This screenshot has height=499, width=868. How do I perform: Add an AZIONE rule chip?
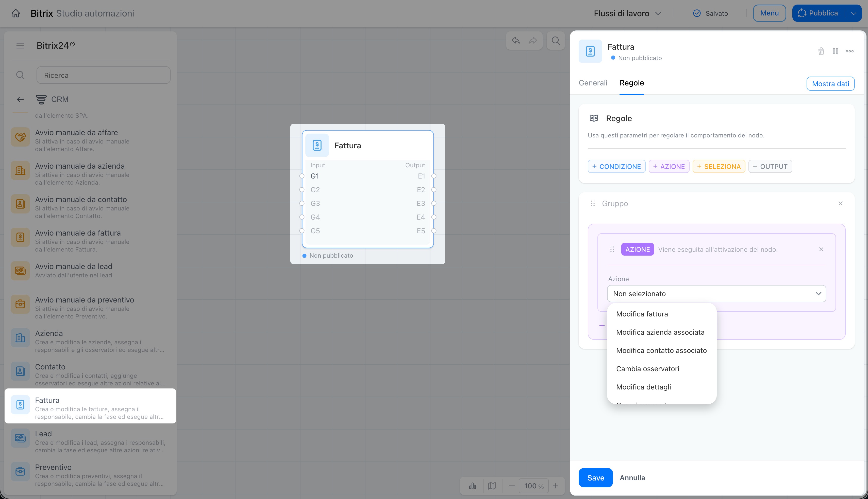(x=669, y=167)
